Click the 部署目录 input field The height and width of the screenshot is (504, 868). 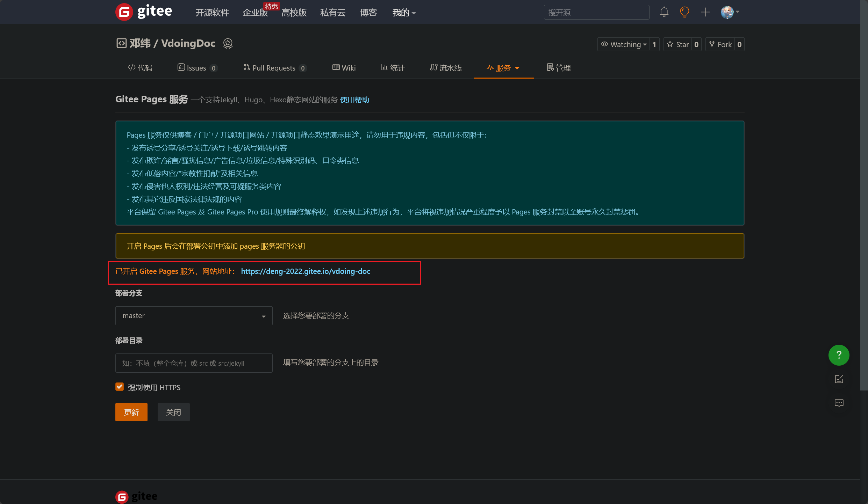coord(194,363)
